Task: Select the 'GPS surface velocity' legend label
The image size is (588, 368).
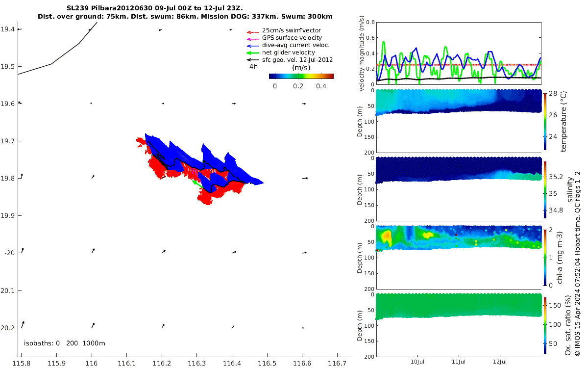Action: (292, 38)
